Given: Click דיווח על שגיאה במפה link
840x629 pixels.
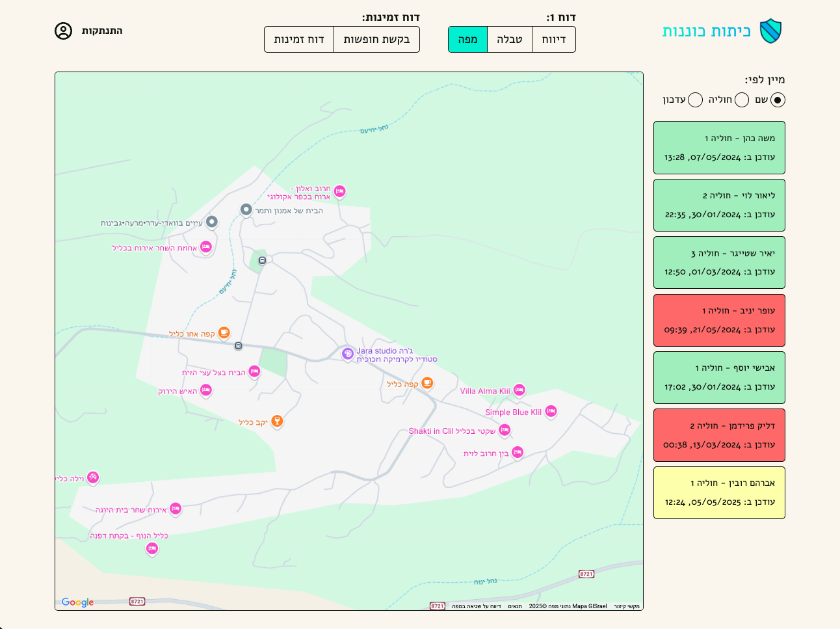Looking at the screenshot, I should (x=477, y=606).
